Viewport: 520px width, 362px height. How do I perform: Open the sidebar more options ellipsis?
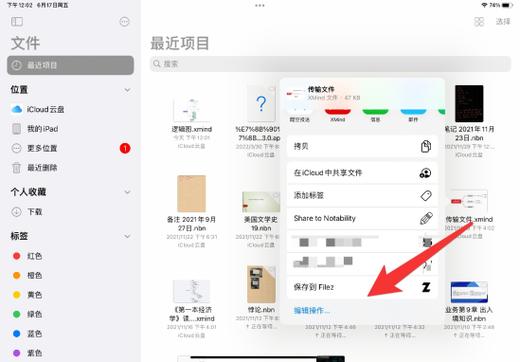click(124, 22)
